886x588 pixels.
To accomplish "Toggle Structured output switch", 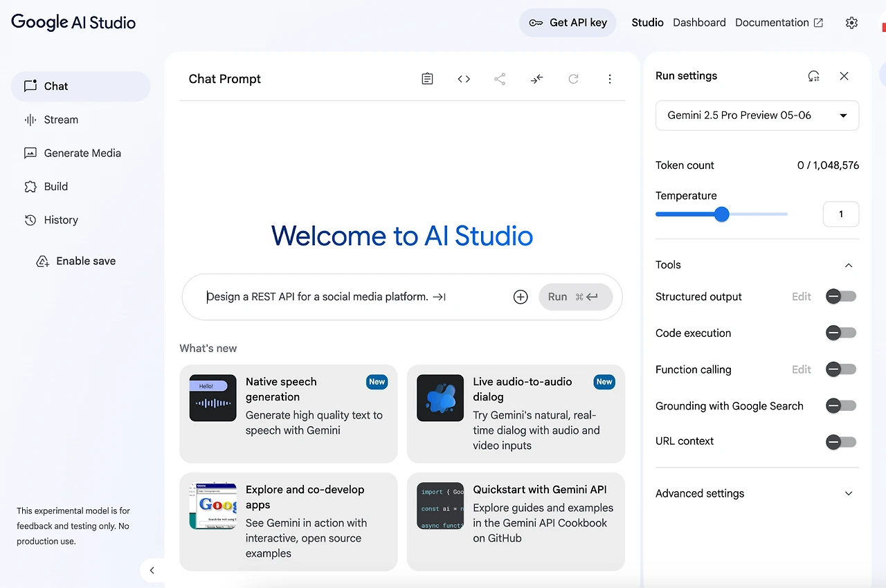I will (841, 297).
